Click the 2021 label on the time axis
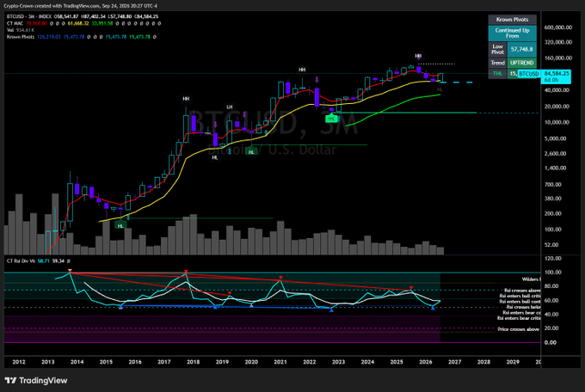Viewport: 585px width, 392px height. click(x=280, y=362)
